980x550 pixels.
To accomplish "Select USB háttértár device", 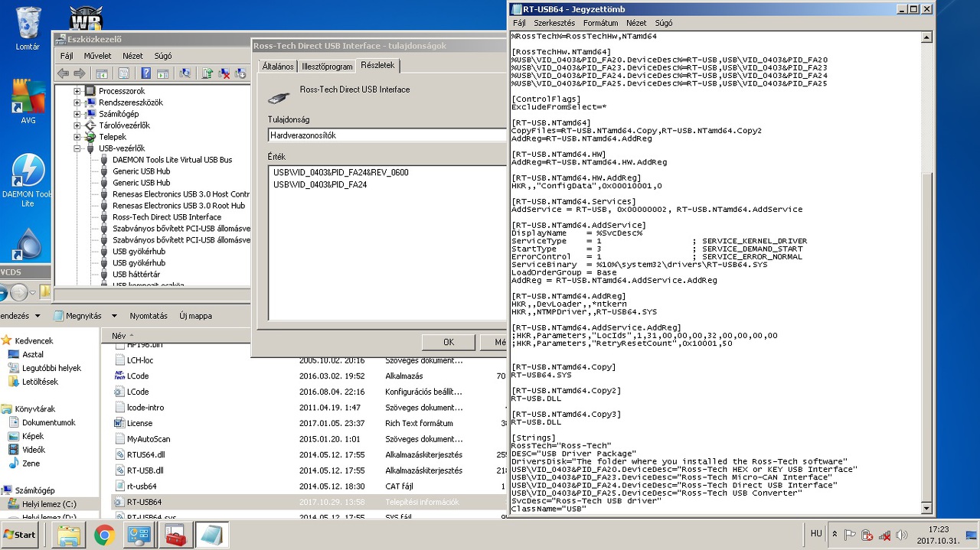I will [x=136, y=275].
